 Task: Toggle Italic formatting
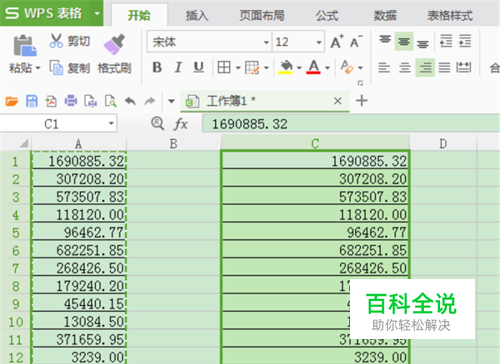[178, 68]
